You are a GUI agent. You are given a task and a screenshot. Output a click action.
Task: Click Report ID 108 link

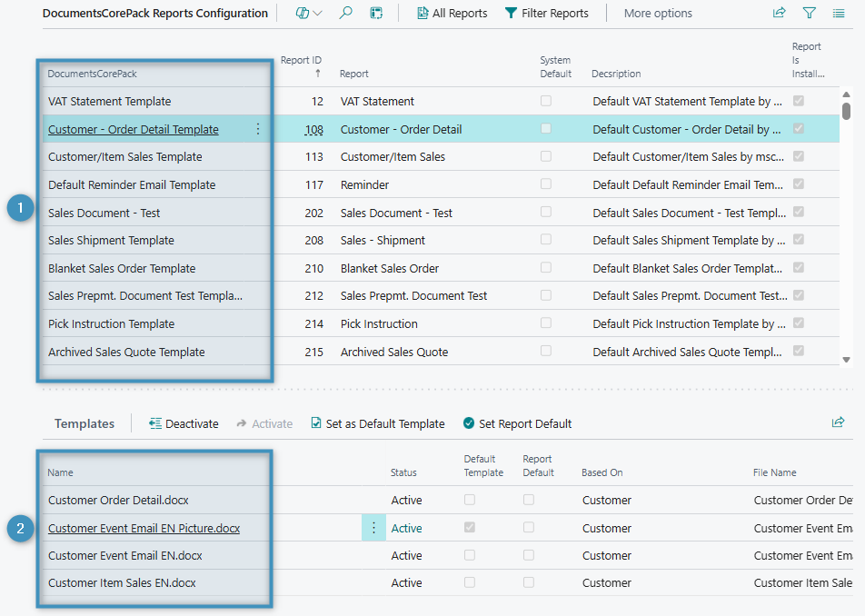click(x=313, y=130)
